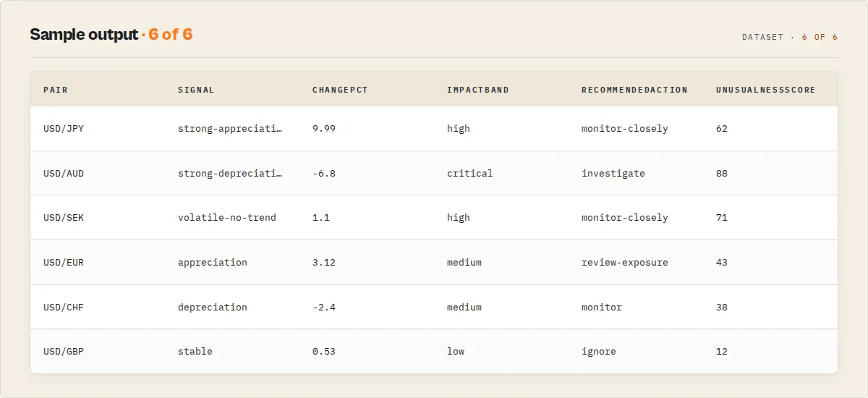Select the 1.1 change value
Screen dimensions: 868x398
coord(321,217)
